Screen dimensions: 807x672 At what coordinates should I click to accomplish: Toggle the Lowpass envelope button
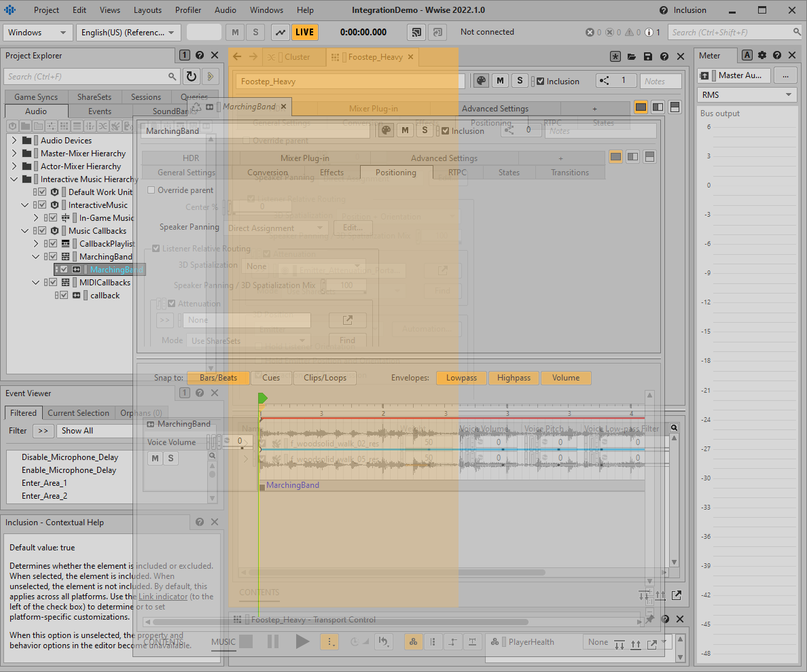point(461,378)
